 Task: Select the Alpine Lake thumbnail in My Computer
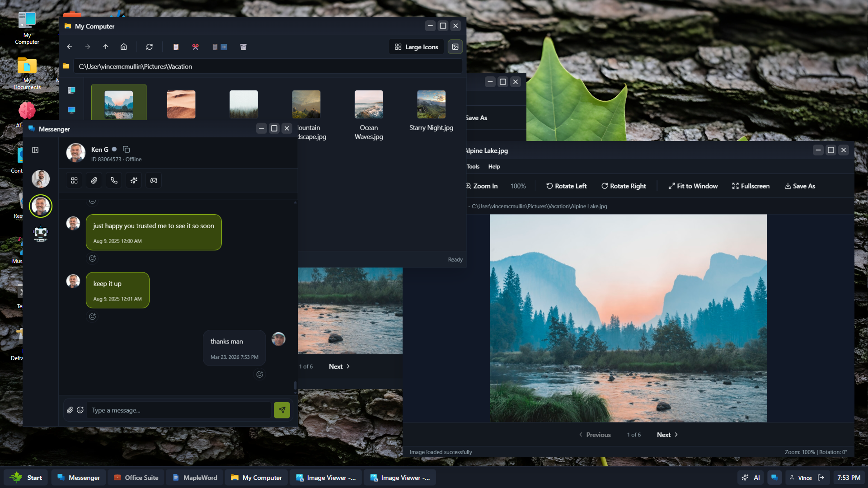coord(119,103)
